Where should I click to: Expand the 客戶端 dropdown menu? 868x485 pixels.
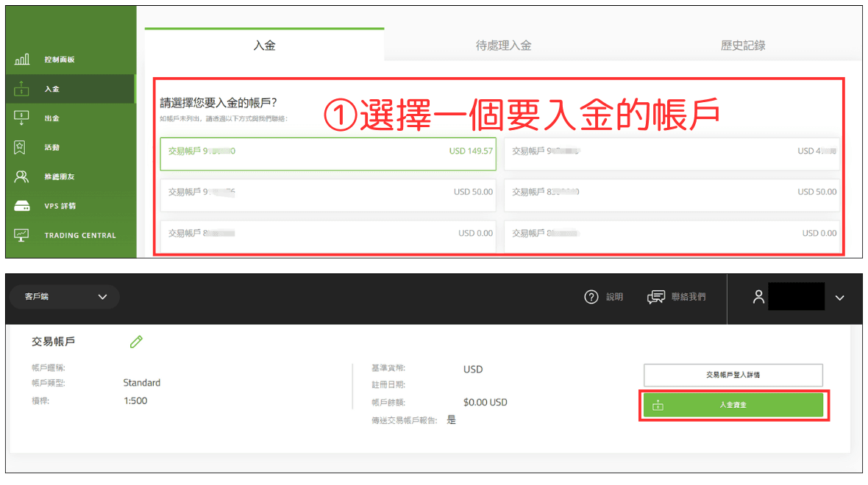point(64,297)
